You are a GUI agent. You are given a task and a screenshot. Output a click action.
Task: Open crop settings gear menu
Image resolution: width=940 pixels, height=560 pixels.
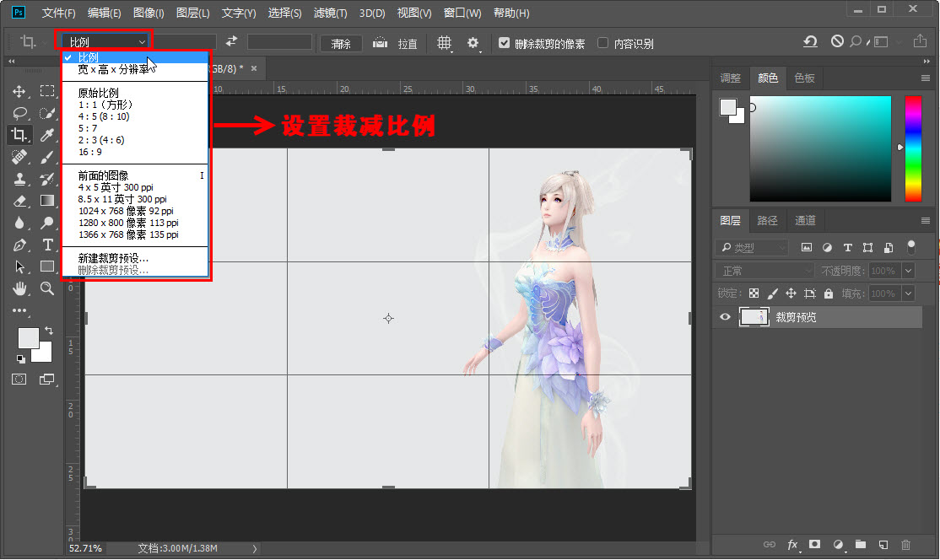pyautogui.click(x=473, y=43)
